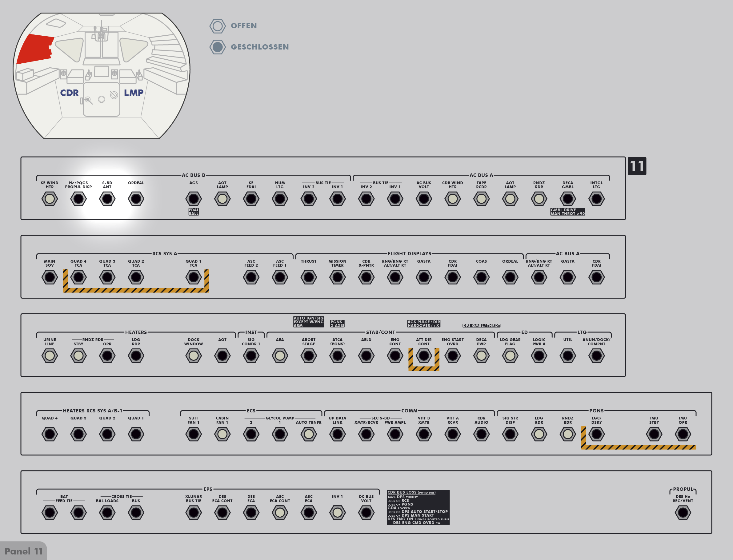Toggle the S-BD ANT circuit breaker
Viewport: 733px width, 560px height.
point(107,199)
